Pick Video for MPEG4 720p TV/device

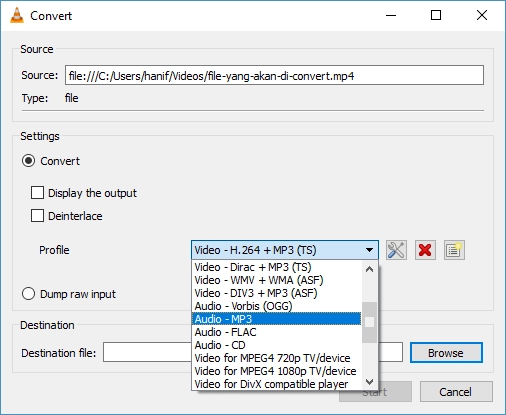coord(277,358)
